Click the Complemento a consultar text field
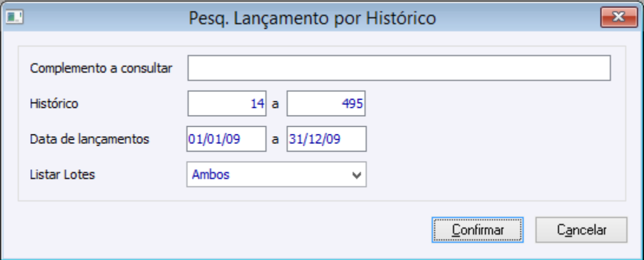The image size is (644, 260). [399, 68]
